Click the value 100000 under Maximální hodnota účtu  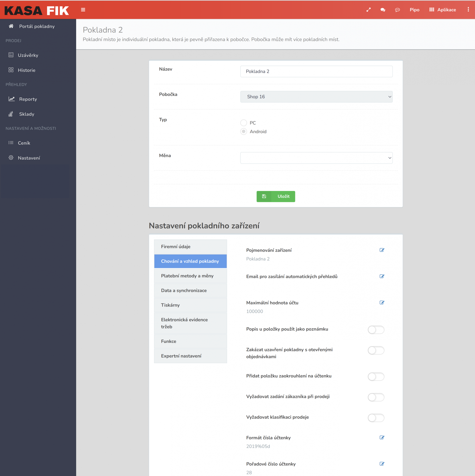[255, 311]
